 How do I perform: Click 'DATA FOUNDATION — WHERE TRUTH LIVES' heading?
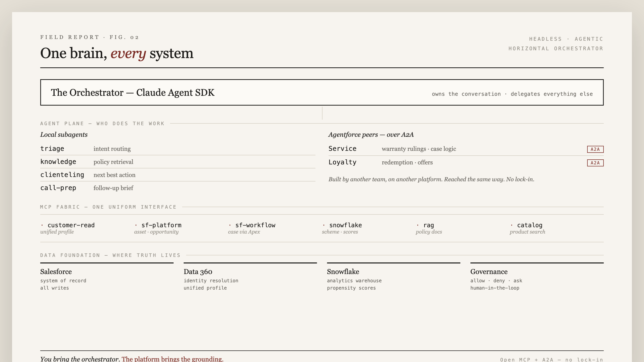pos(110,255)
